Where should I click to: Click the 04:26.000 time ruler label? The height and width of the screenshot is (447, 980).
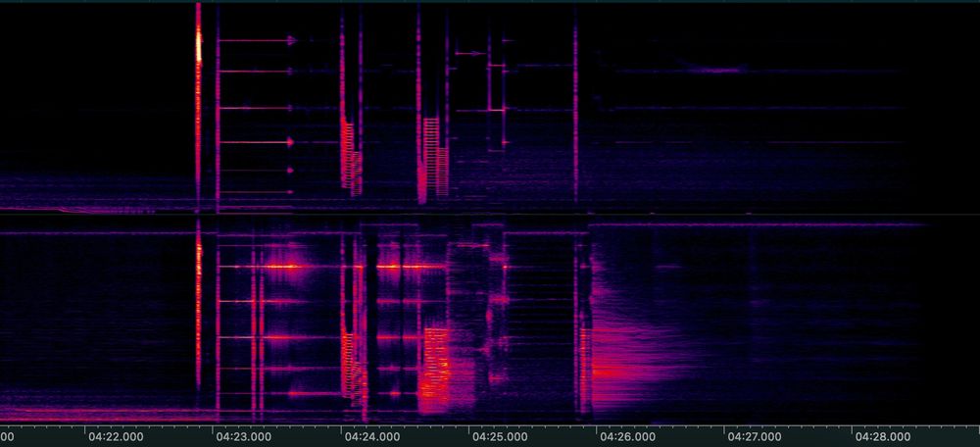(627, 436)
